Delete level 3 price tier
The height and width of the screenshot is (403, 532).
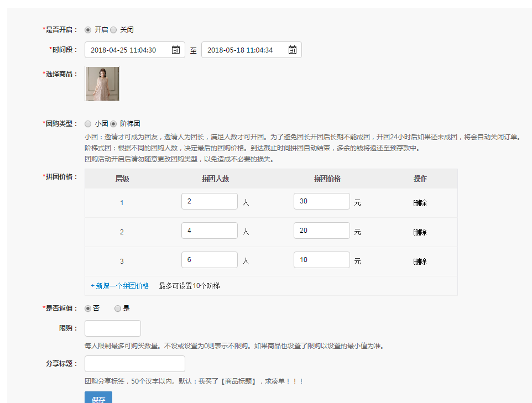pos(420,261)
